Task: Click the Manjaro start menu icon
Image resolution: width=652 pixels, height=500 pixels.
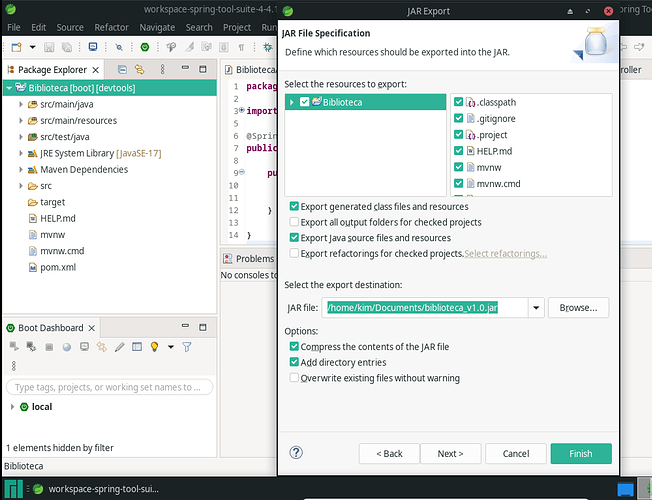Action: pos(13,488)
